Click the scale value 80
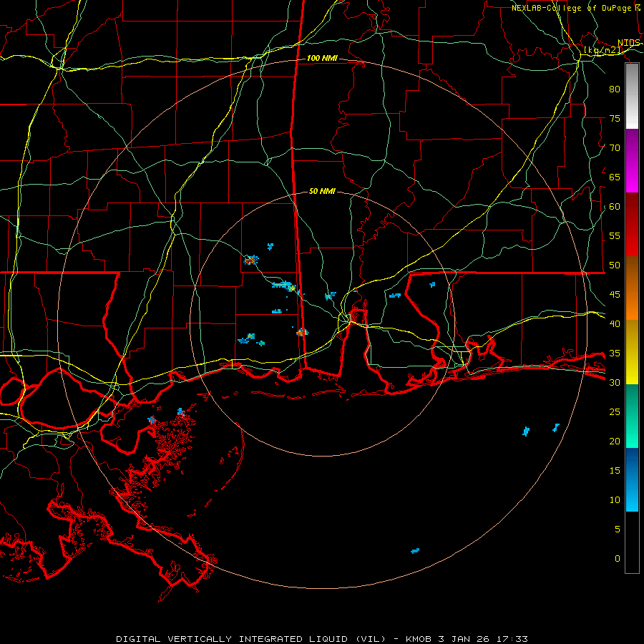644x644 pixels. pyautogui.click(x=615, y=89)
